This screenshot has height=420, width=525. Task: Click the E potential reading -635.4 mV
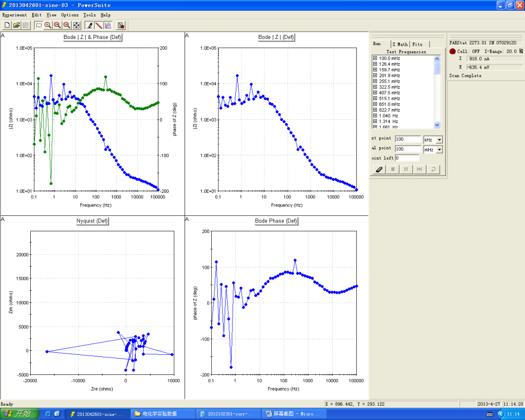(494, 67)
